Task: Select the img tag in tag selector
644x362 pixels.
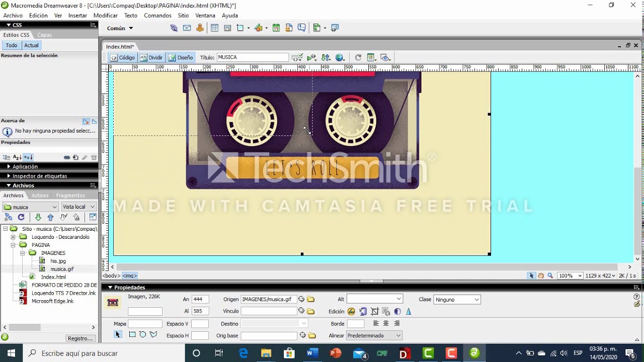Action: coord(130,276)
